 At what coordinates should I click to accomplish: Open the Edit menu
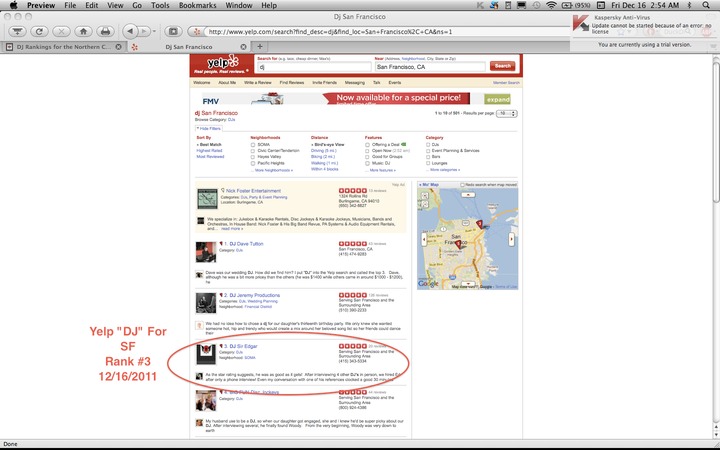click(91, 6)
